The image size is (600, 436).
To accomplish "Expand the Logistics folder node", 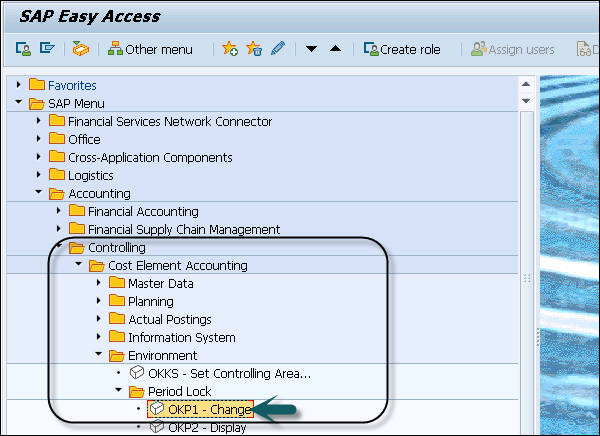I will click(38, 175).
